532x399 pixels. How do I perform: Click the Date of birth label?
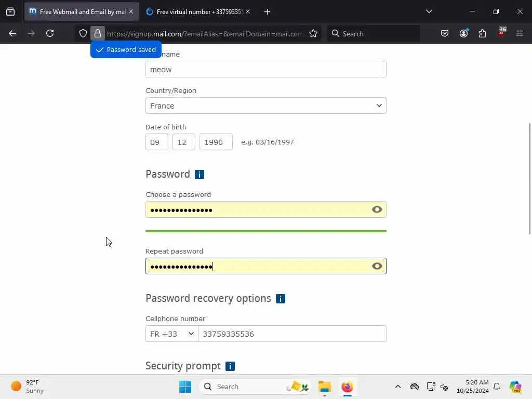pyautogui.click(x=166, y=127)
